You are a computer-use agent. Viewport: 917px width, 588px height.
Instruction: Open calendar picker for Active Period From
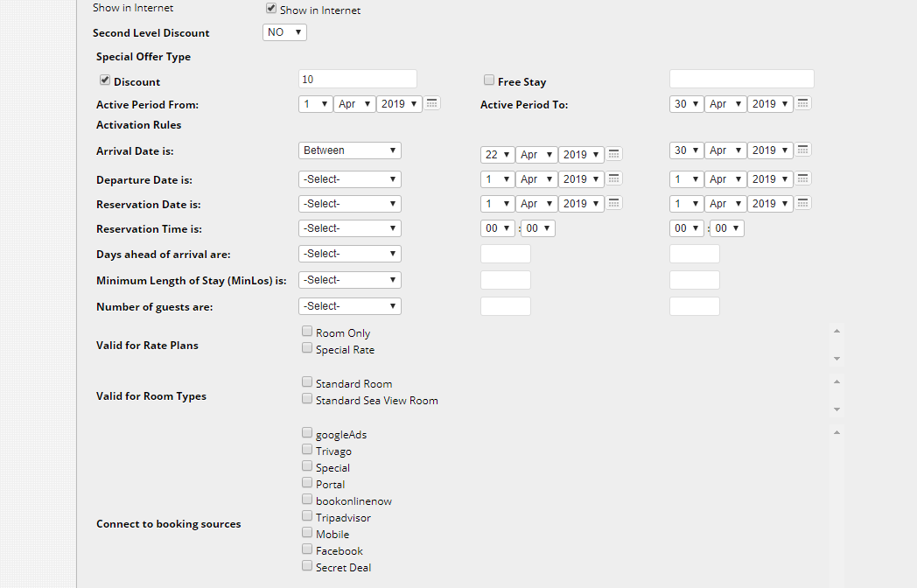431,103
